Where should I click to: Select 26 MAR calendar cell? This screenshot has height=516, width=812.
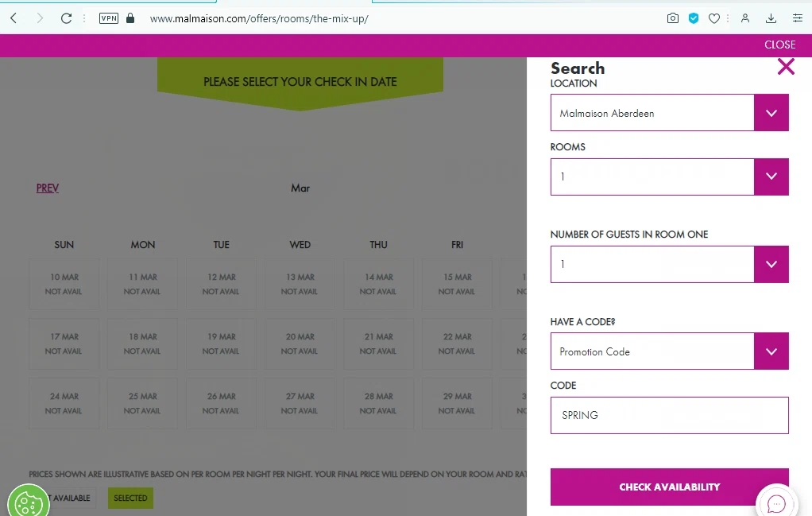click(221, 404)
